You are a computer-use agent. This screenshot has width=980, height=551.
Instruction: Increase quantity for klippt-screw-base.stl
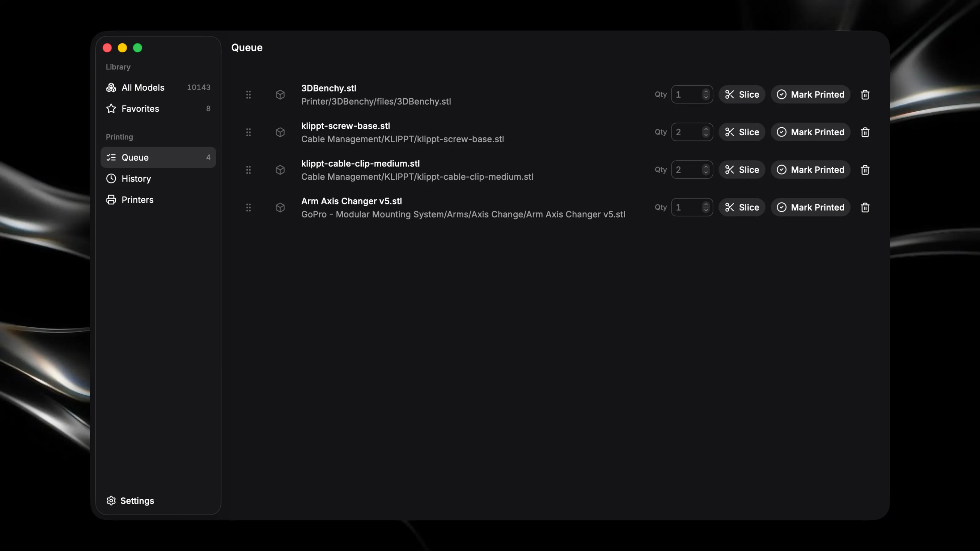(706, 129)
